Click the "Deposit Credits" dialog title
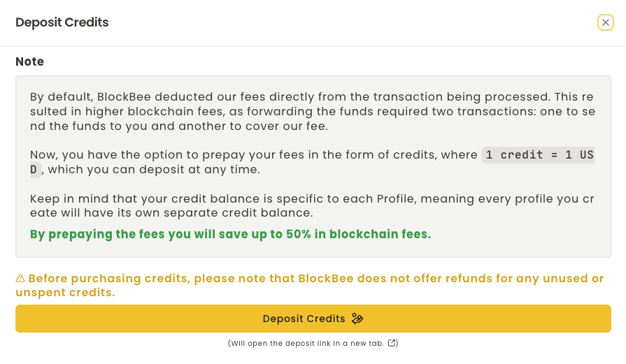The height and width of the screenshot is (364, 626). [x=62, y=22]
